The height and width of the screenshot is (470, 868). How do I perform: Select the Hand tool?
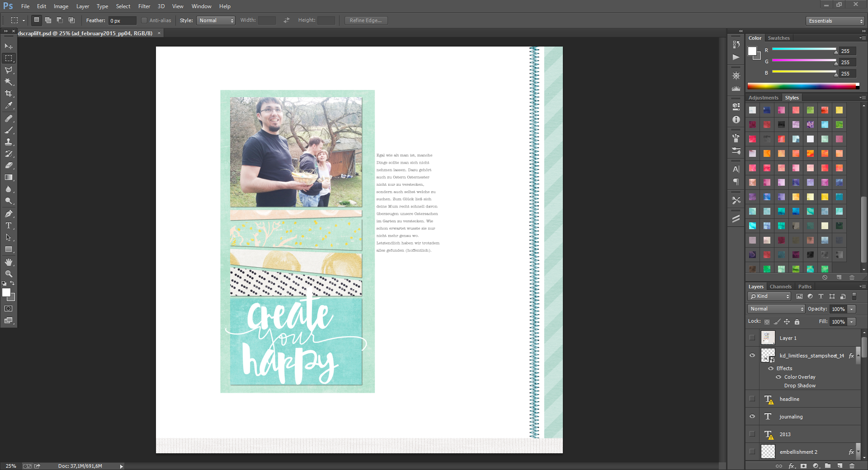[x=9, y=262]
